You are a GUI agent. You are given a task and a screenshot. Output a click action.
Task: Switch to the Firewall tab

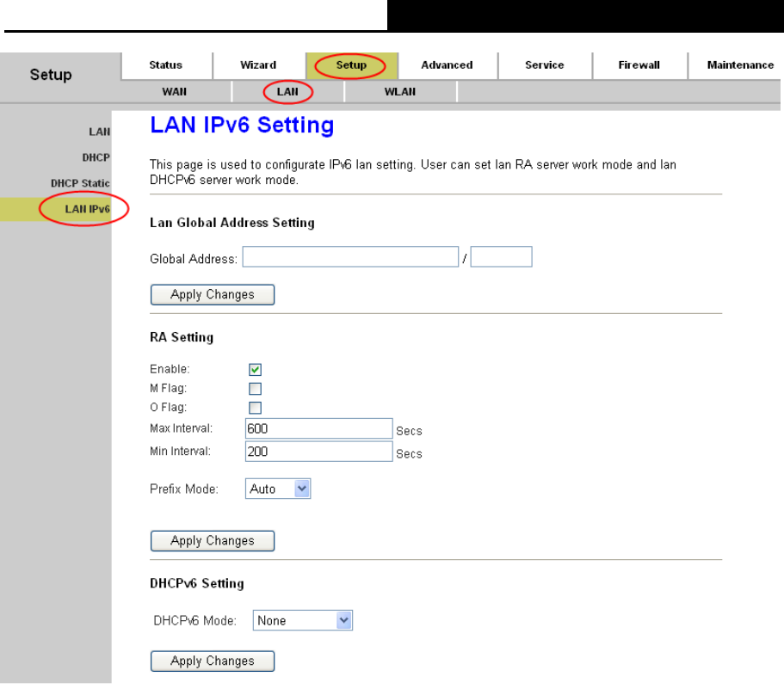tap(639, 65)
